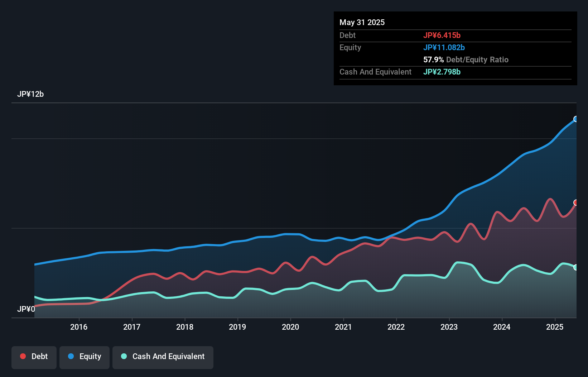
Task: Click the red Debt legend color dot
Action: pyautogui.click(x=23, y=356)
